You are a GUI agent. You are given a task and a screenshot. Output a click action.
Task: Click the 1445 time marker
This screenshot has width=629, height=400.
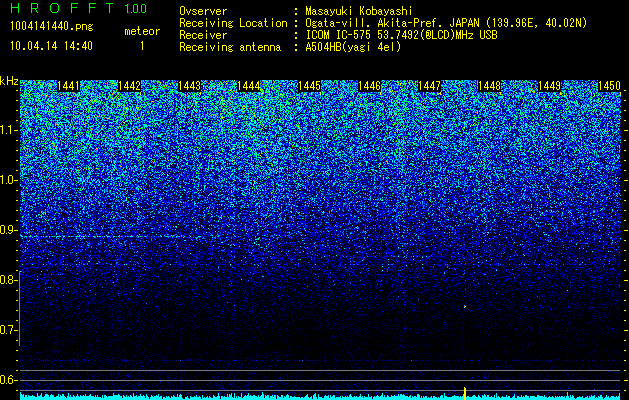309,86
